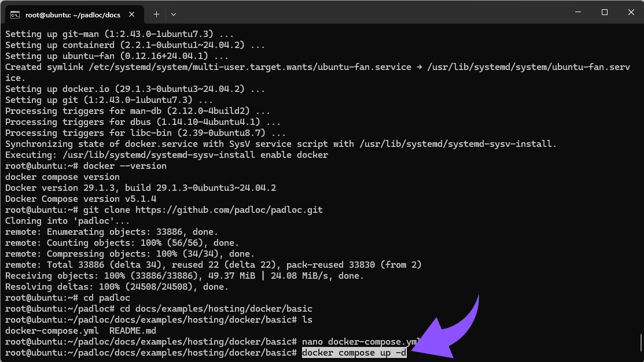Image resolution: width=644 pixels, height=362 pixels.
Task: Click the 'cd padloc' command
Action: click(x=106, y=298)
